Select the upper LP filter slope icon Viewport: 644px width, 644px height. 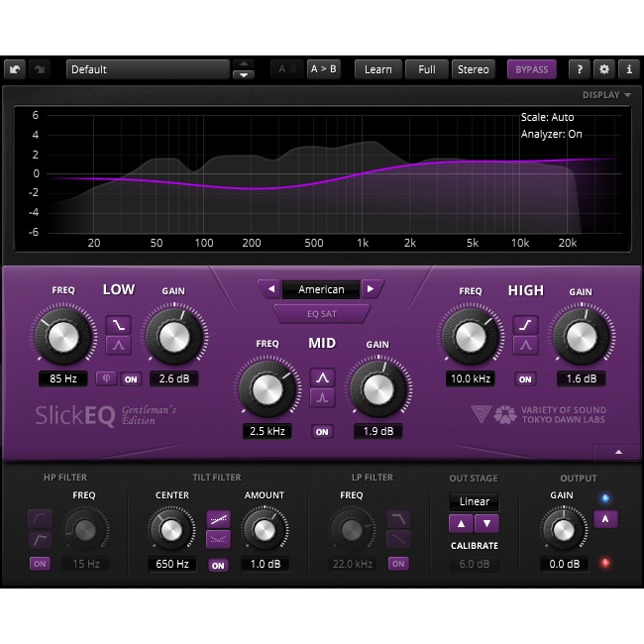pyautogui.click(x=399, y=519)
